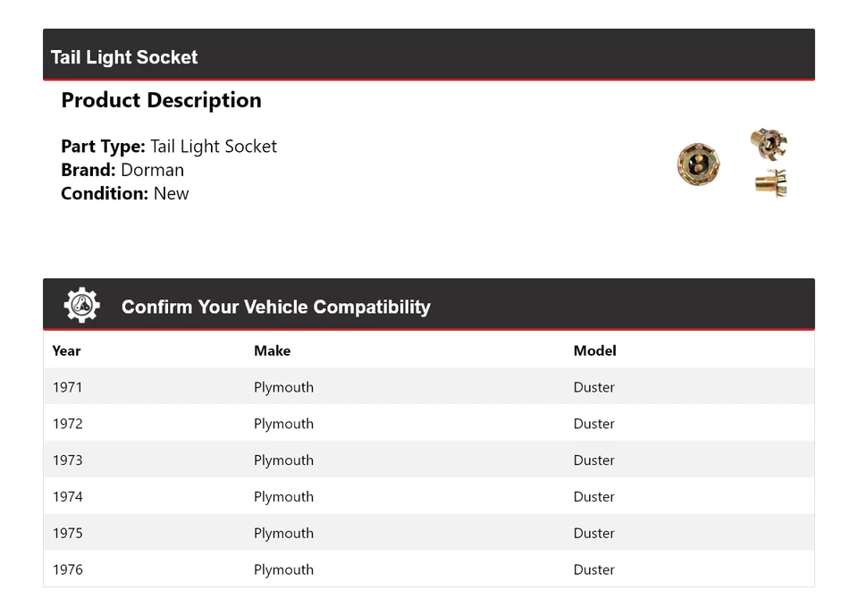
Task: Click the Product Description heading
Action: [161, 100]
